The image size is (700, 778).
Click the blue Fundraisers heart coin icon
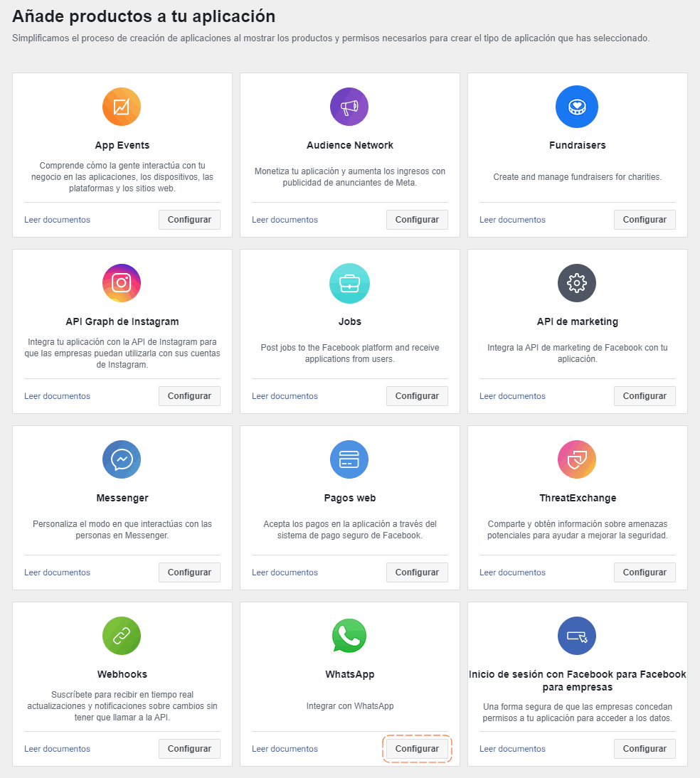pyautogui.click(x=577, y=107)
